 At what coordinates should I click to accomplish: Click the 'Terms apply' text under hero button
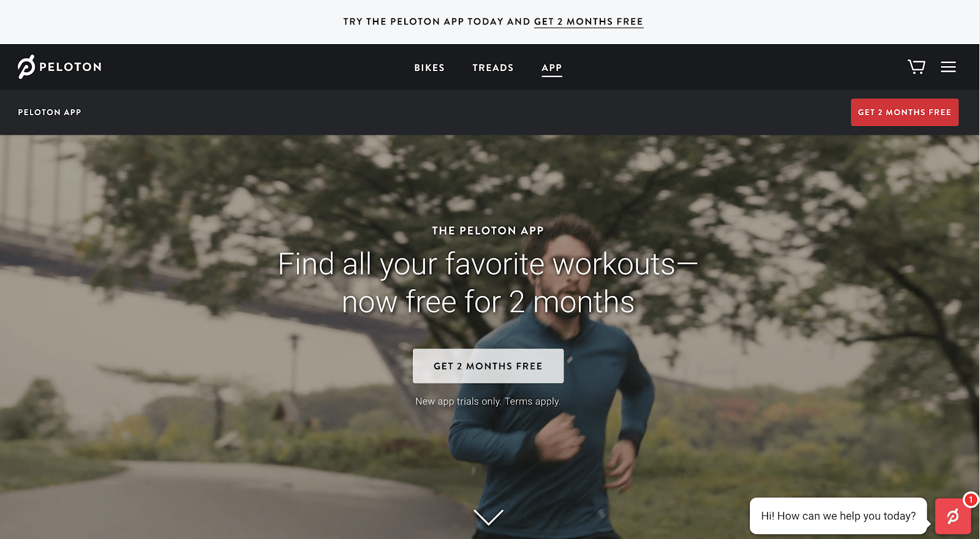click(x=532, y=401)
